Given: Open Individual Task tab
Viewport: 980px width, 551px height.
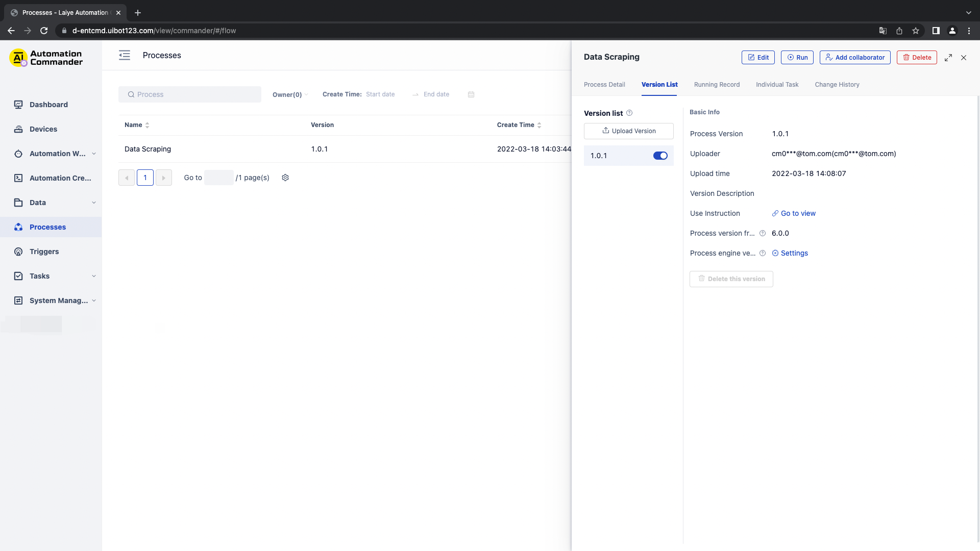Looking at the screenshot, I should (x=777, y=85).
